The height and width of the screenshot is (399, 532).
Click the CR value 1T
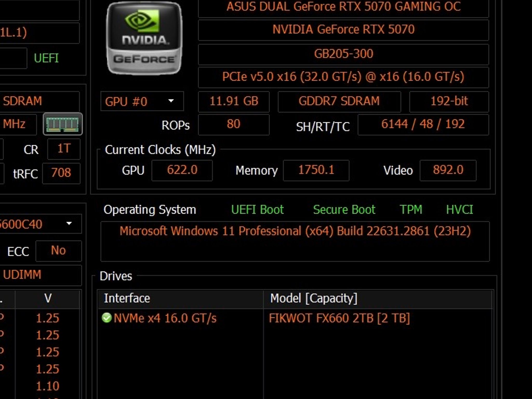[64, 149]
